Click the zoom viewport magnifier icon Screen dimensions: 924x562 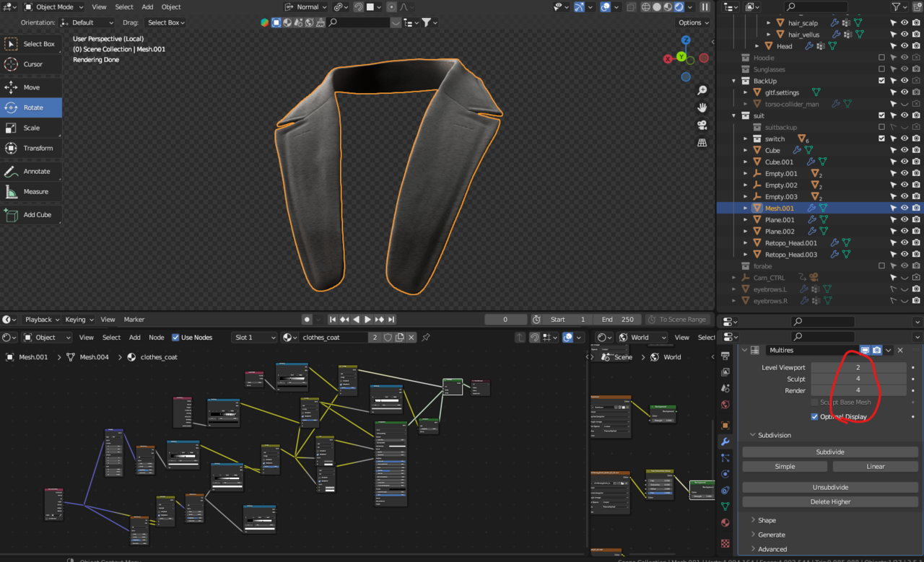coord(702,90)
